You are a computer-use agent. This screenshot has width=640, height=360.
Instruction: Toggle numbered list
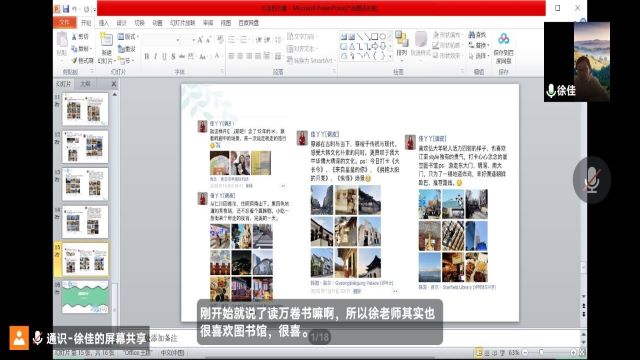(x=244, y=40)
